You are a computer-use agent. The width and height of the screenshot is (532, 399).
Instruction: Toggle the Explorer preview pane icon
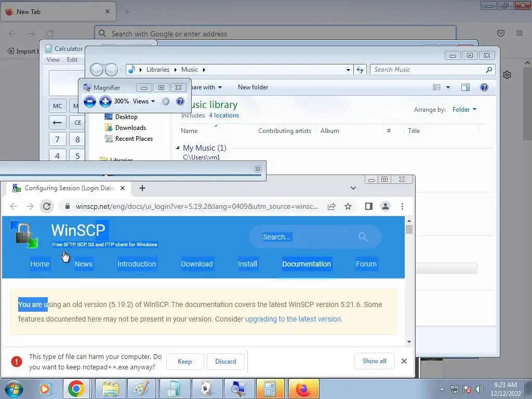465,87
